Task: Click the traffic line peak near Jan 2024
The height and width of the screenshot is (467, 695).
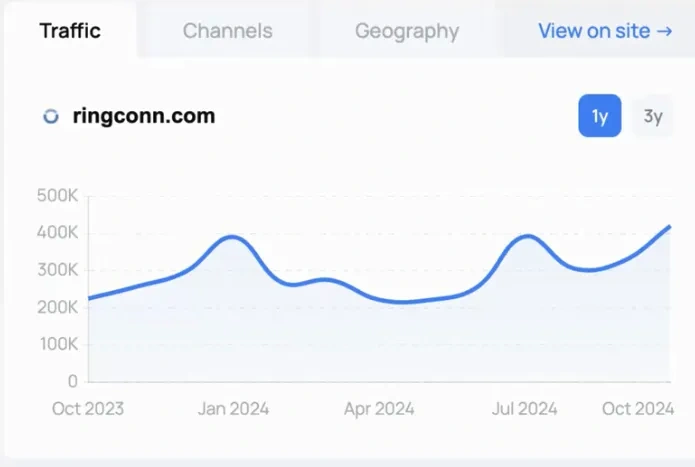Action: pos(232,237)
